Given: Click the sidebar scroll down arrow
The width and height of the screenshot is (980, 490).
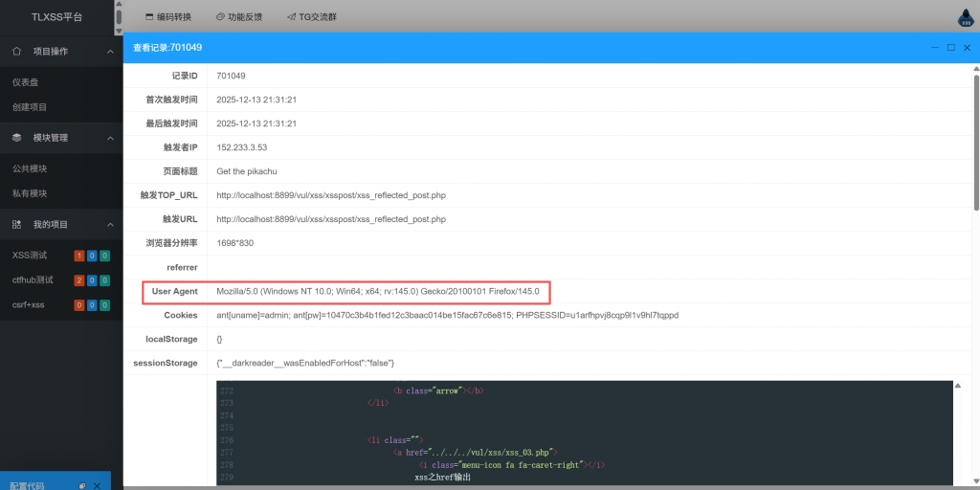Looking at the screenshot, I should (x=119, y=30).
